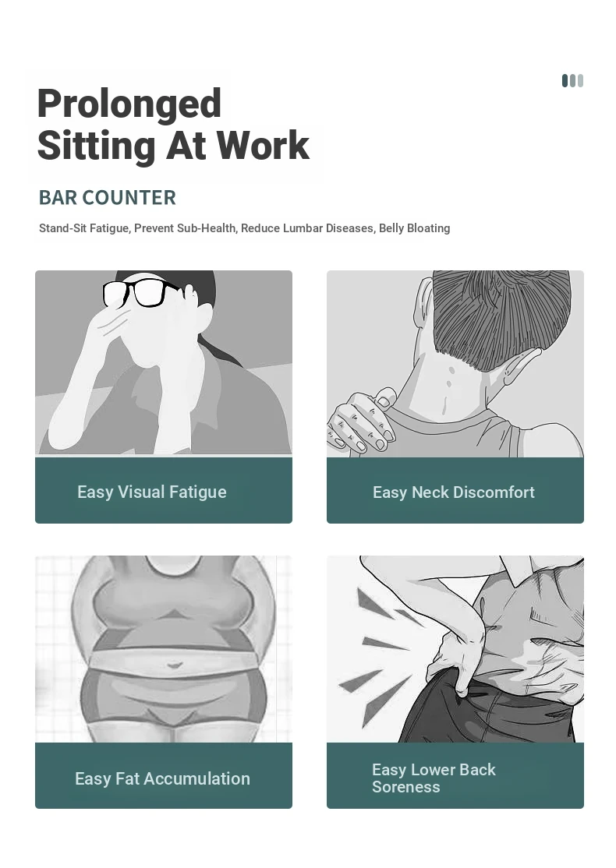Click the BAR COUNTER subheading
Image resolution: width=616 pixels, height=868 pixels.
point(108,198)
